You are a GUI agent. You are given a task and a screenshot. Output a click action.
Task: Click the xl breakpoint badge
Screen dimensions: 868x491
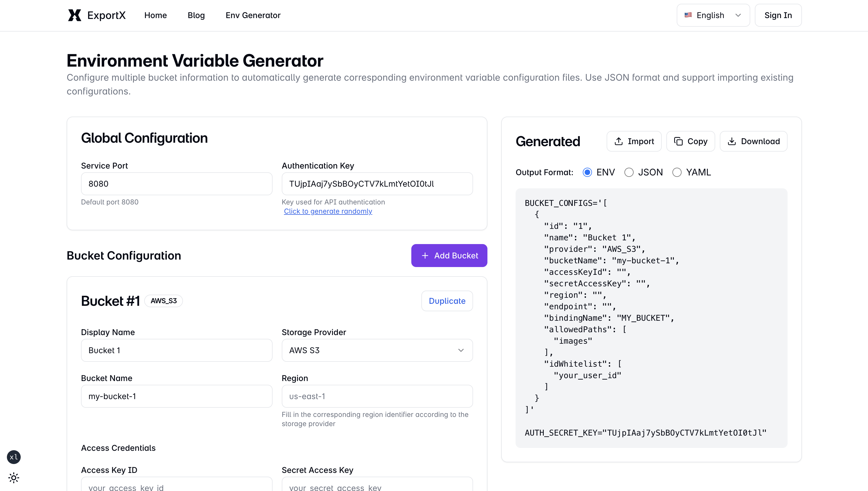[14, 457]
